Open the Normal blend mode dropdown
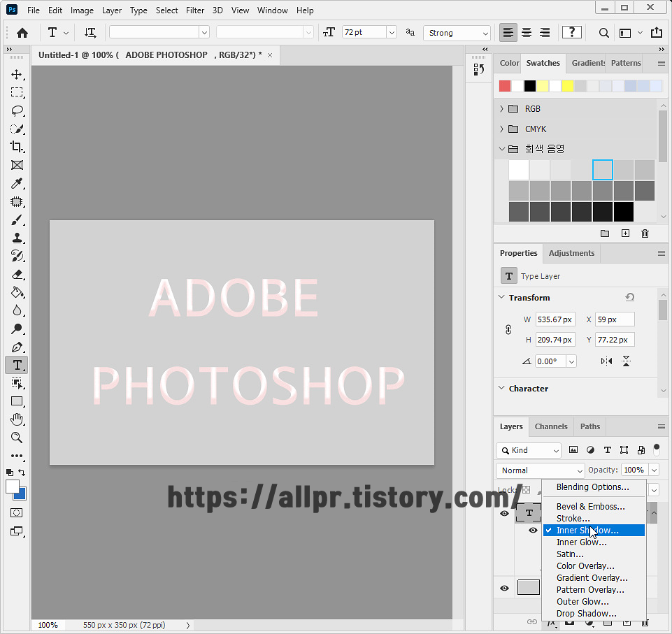 tap(541, 470)
